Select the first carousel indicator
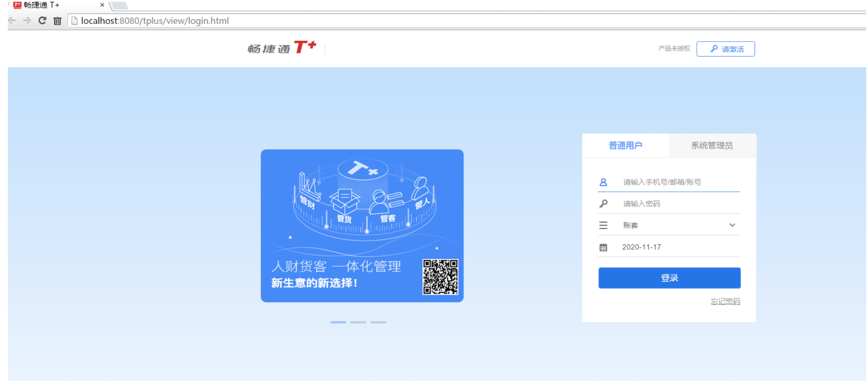This screenshot has height=381, width=868. tap(338, 322)
